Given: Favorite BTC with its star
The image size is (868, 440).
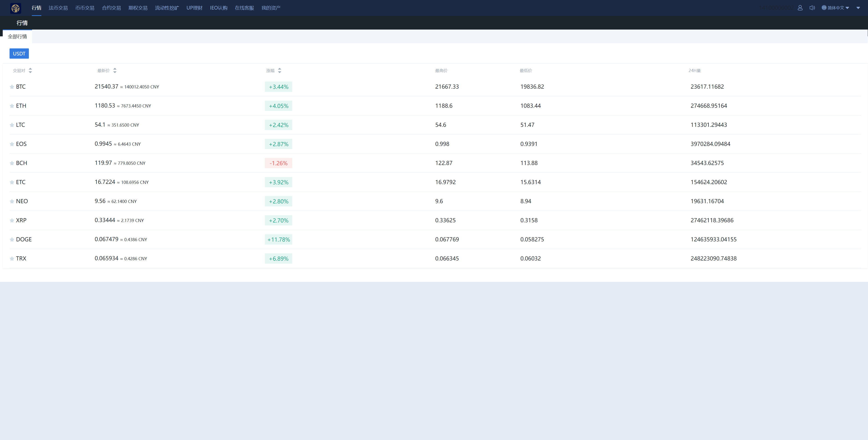Looking at the screenshot, I should point(12,87).
